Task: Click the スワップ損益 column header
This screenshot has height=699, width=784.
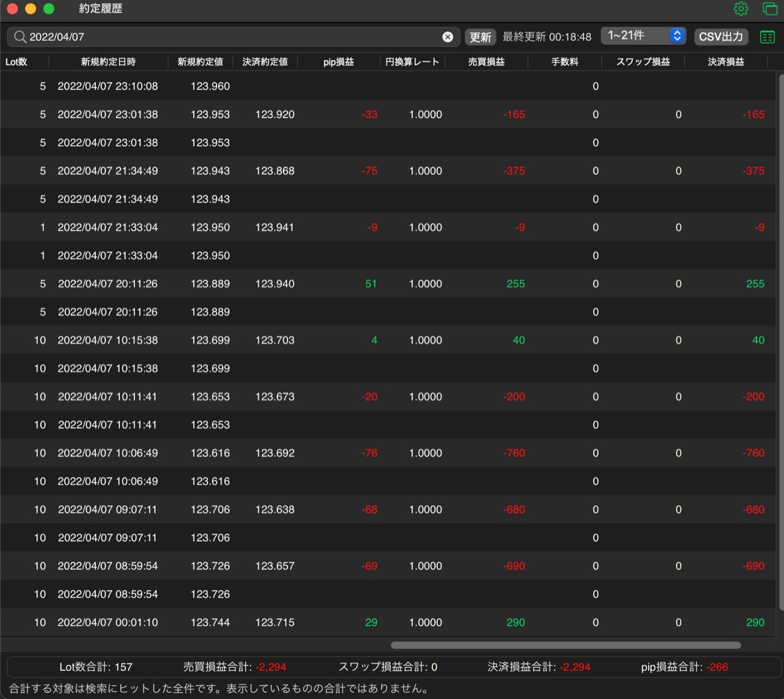Action: (644, 62)
